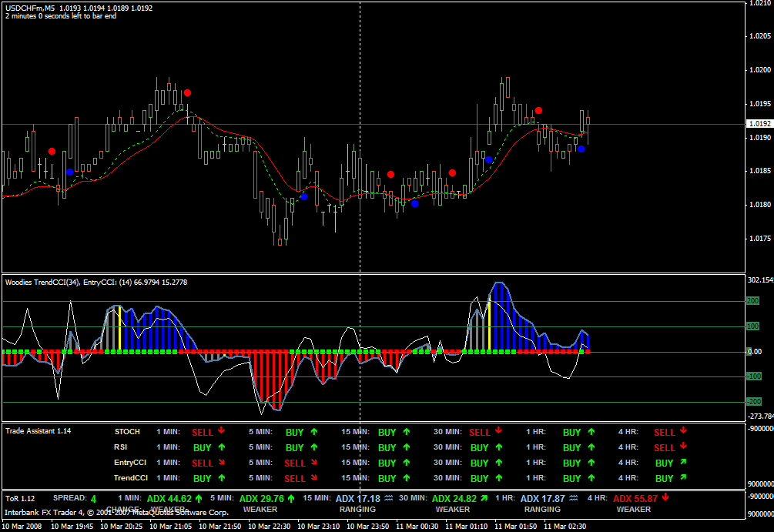The height and width of the screenshot is (532, 774).
Task: Click the STOCH 1 HR green up arrow
Action: click(x=591, y=432)
